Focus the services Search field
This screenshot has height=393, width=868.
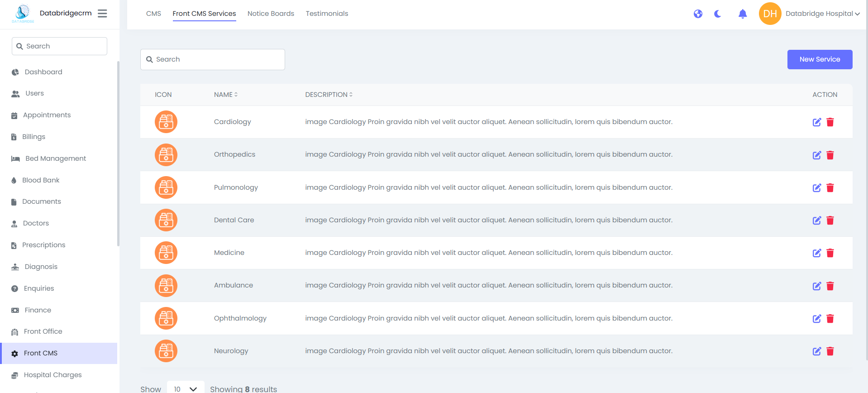tap(213, 59)
